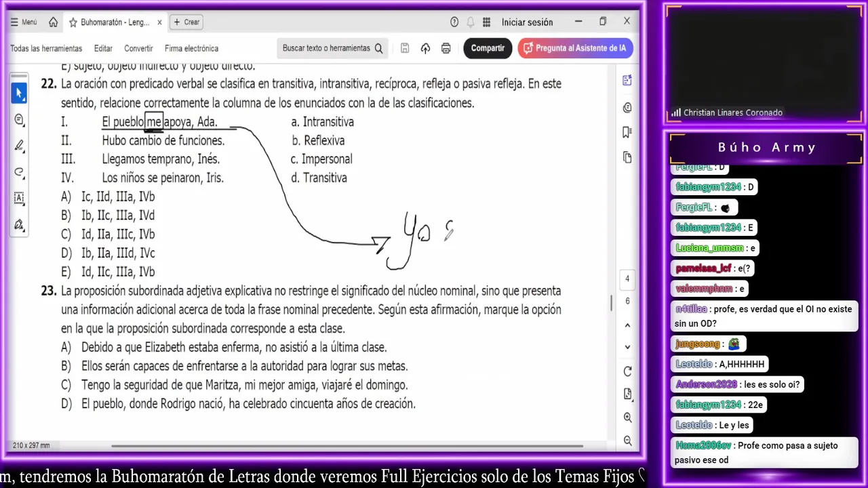
Task: Open the page display options icon
Action: pyautogui.click(x=627, y=394)
